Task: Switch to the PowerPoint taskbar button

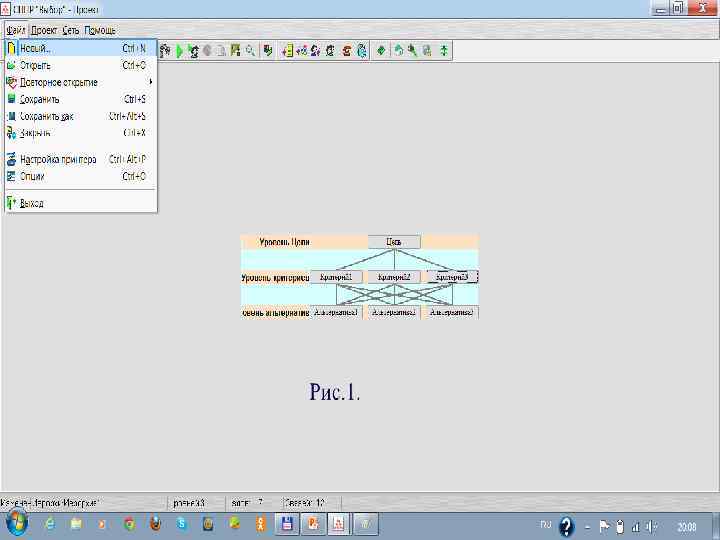Action: tap(314, 524)
